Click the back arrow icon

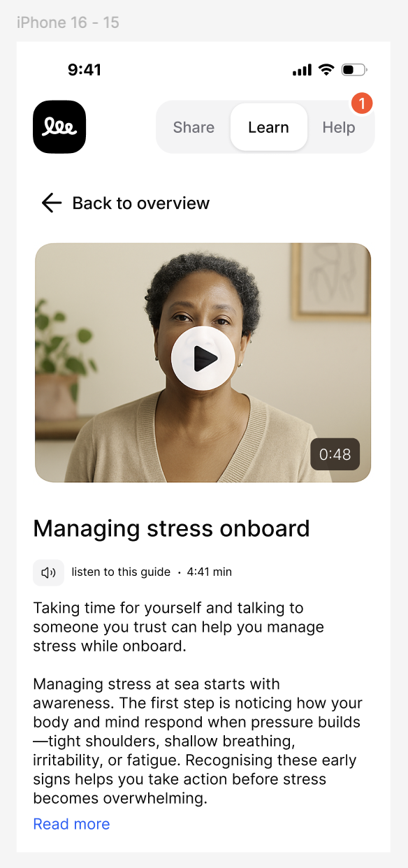(x=52, y=203)
